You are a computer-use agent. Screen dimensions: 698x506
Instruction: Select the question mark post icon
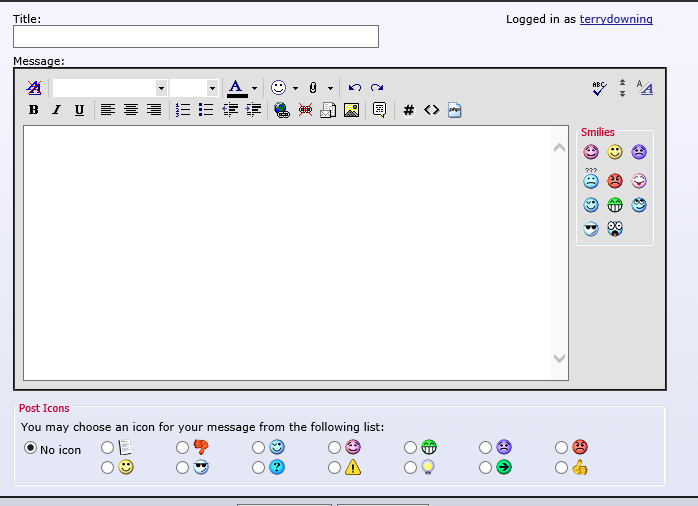coord(259,467)
